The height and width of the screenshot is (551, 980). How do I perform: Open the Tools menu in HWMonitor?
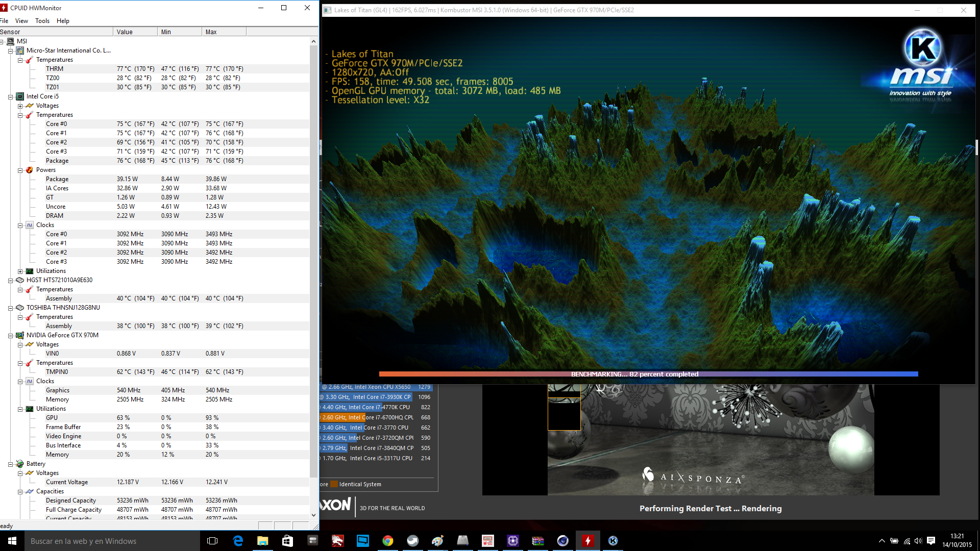(x=42, y=21)
